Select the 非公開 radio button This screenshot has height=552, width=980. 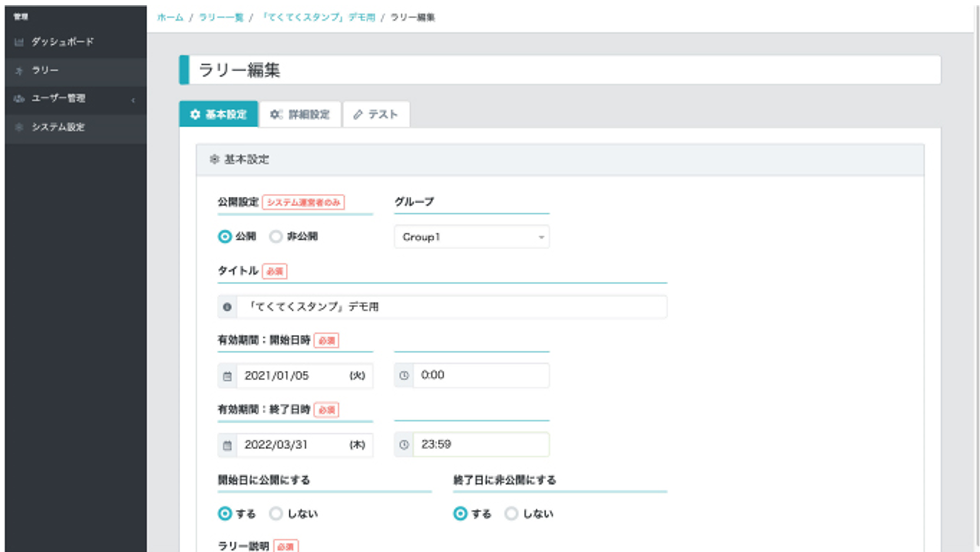pyautogui.click(x=276, y=237)
